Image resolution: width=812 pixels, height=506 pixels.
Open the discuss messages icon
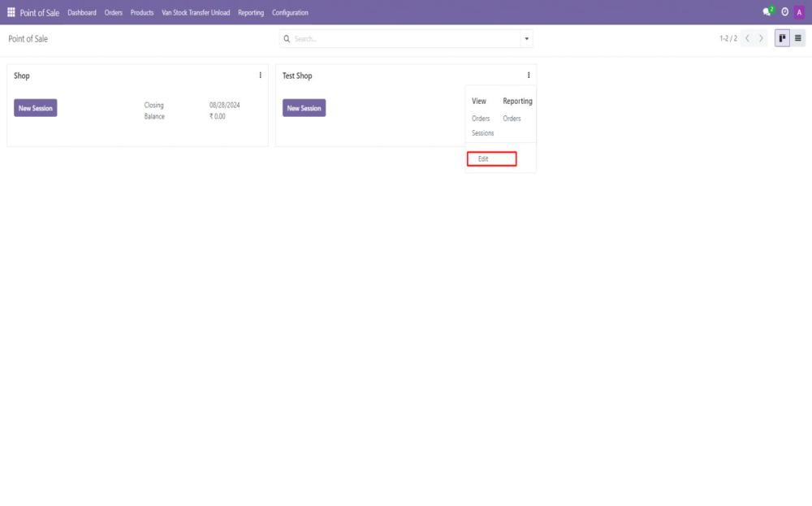click(767, 12)
